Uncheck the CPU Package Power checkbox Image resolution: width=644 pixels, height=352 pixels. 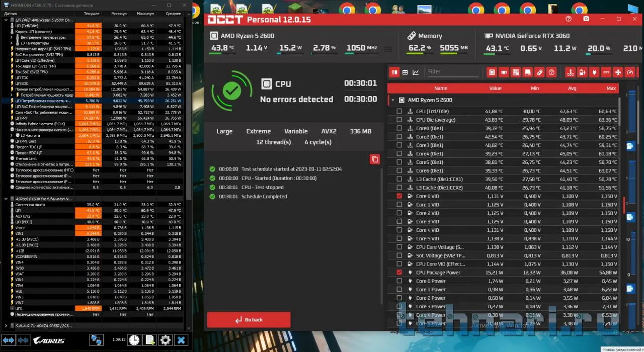(x=399, y=273)
